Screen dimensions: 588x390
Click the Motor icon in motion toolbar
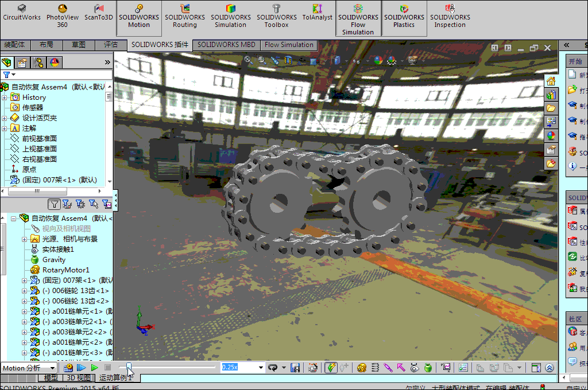point(362,368)
